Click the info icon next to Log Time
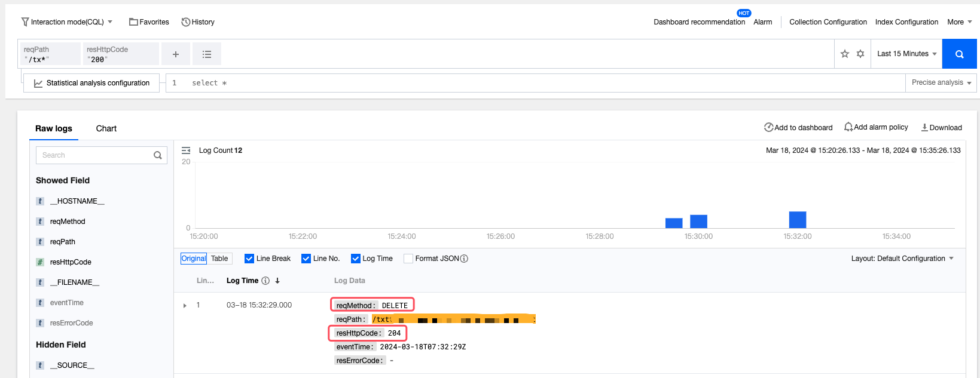 265,281
